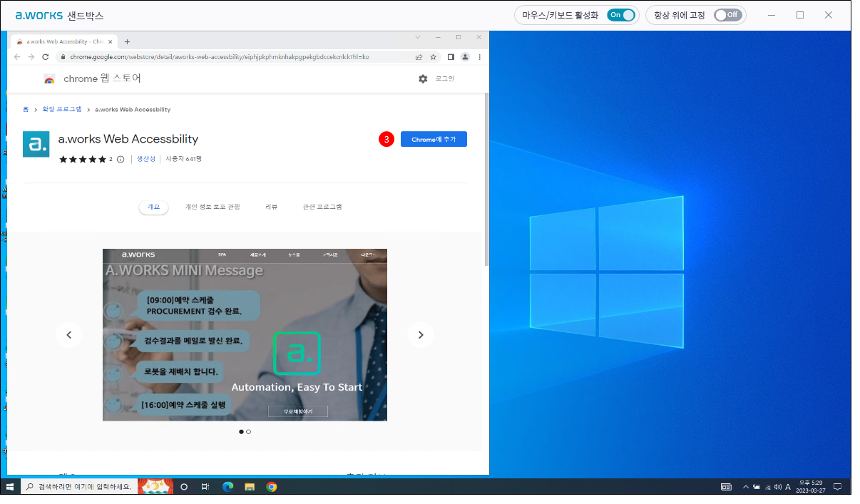Open Chrome side panel icon
The height and width of the screenshot is (504, 860).
pos(451,56)
